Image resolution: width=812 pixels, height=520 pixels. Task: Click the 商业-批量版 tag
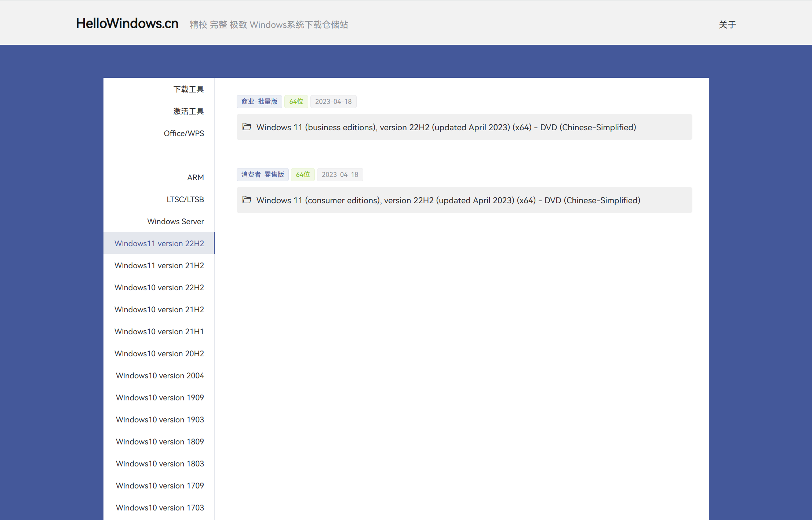259,102
